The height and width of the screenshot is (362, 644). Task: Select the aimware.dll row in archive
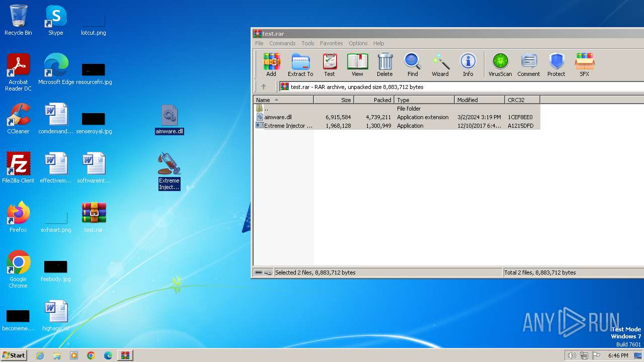tap(397, 117)
